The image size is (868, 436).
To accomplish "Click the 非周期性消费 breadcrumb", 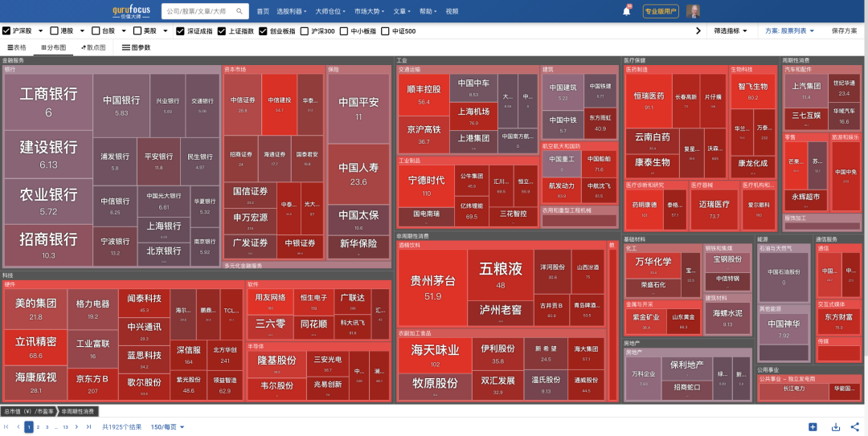I will [x=77, y=411].
